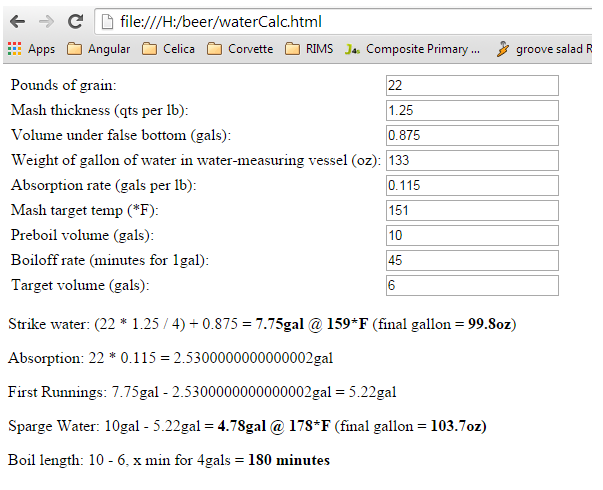Click the strike water result '7.75gal @ 159*F'

312,324
